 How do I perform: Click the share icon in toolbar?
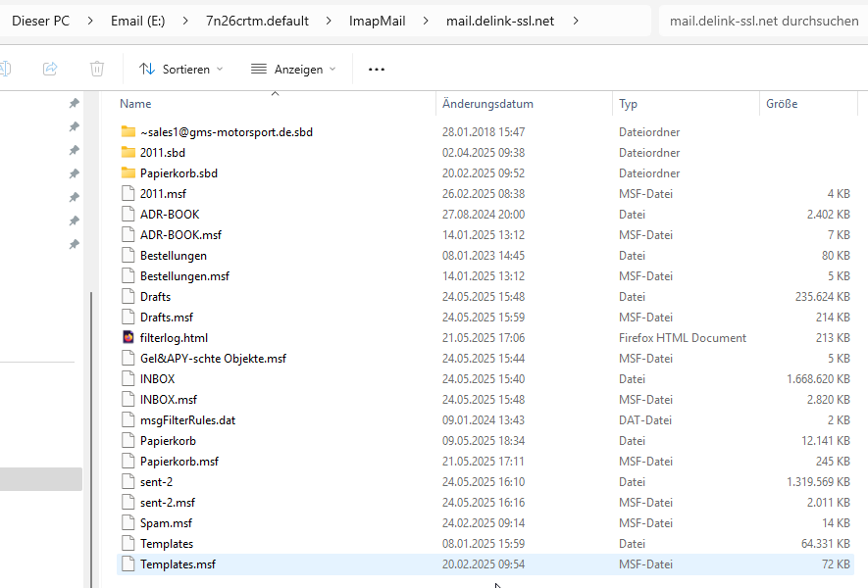[50, 69]
